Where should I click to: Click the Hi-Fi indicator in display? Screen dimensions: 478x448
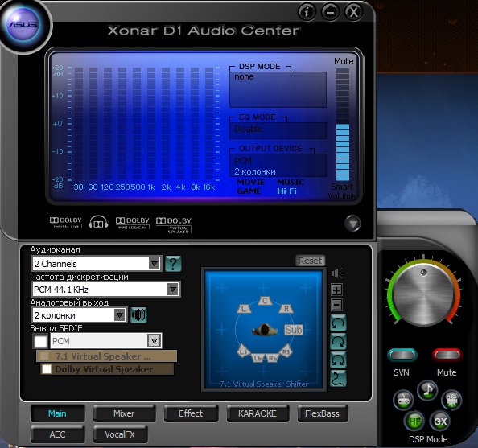coord(286,191)
